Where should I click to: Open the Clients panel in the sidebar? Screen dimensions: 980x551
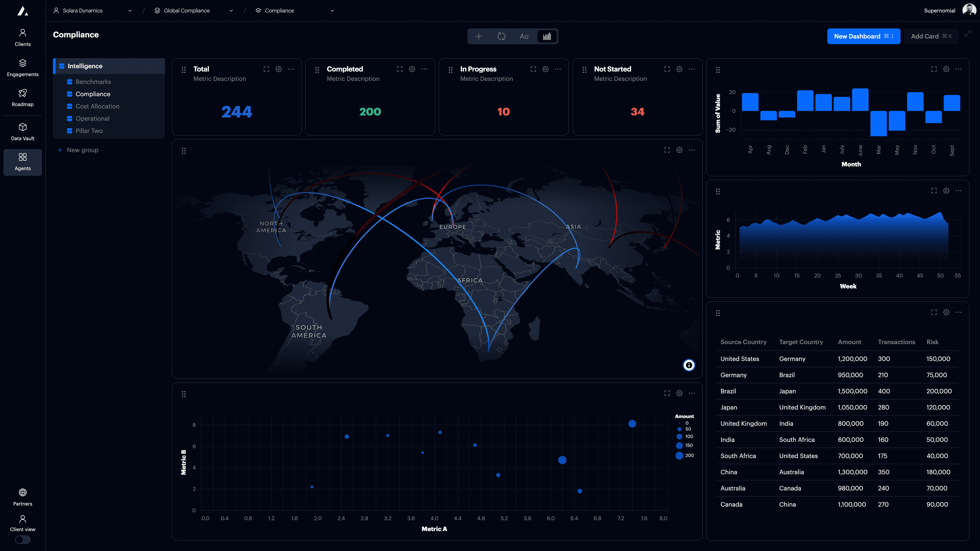[x=22, y=37]
